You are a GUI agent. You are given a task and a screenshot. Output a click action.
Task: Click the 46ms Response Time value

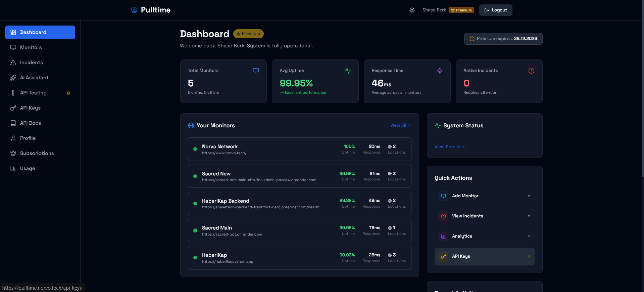point(381,83)
